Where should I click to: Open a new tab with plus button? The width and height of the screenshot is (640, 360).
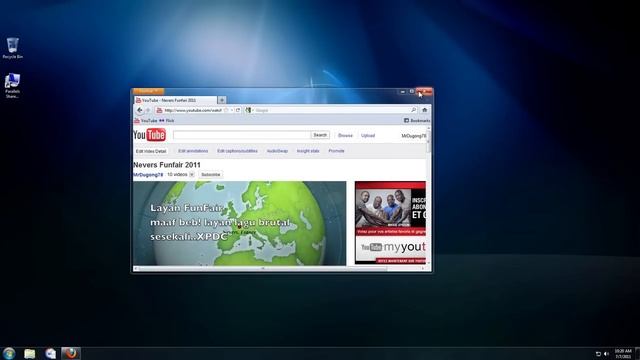222,100
